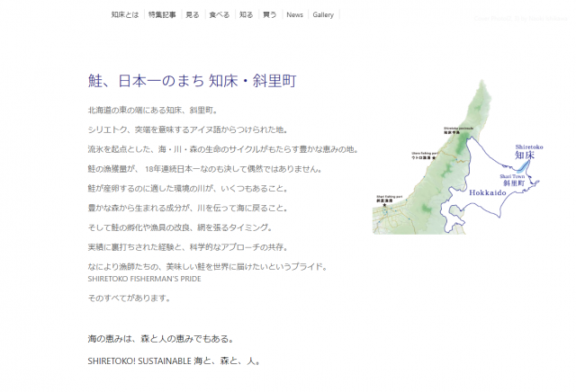Visit the News page link
This screenshot has height=392, width=576.
click(x=294, y=15)
